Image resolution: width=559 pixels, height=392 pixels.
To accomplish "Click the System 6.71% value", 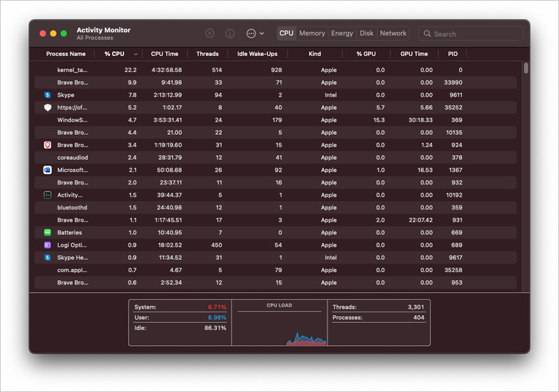I will tap(217, 307).
